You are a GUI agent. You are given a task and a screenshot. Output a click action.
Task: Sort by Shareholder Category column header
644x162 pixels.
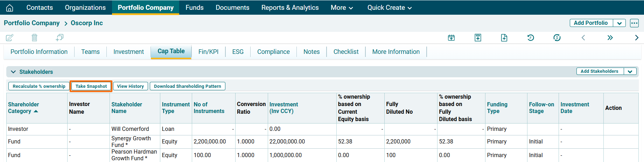[x=23, y=108]
